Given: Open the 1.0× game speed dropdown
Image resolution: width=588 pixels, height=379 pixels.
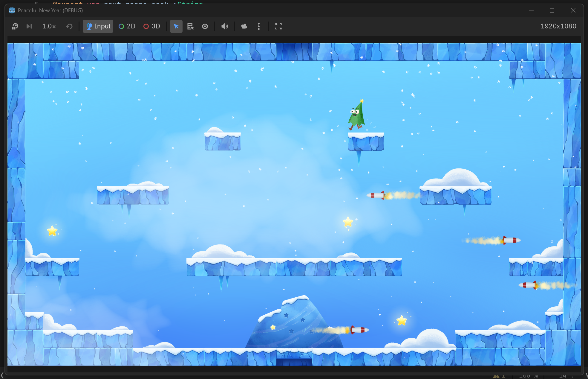Looking at the screenshot, I should [x=49, y=26].
